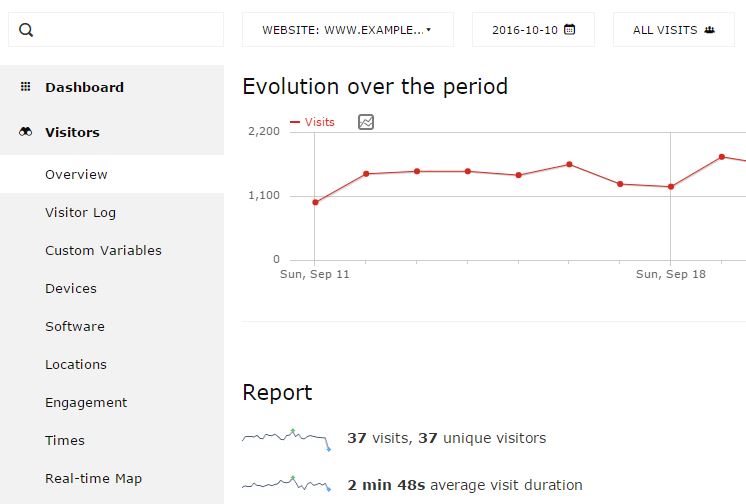This screenshot has width=746, height=504.
Task: Open the 2016-10-10 date picker
Action: pos(533,30)
